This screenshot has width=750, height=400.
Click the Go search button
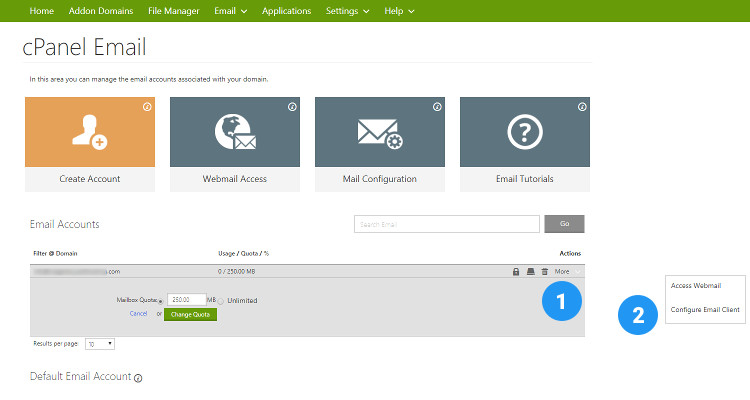pos(564,224)
